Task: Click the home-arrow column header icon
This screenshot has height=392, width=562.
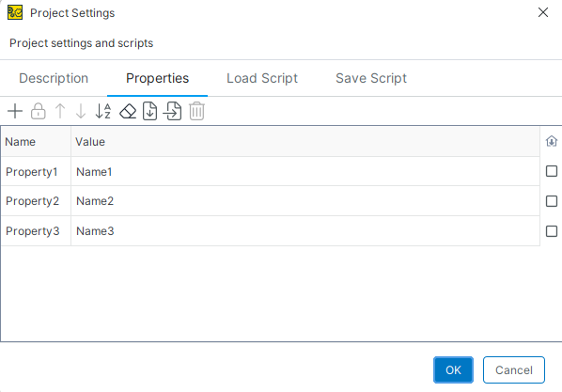Action: 552,141
